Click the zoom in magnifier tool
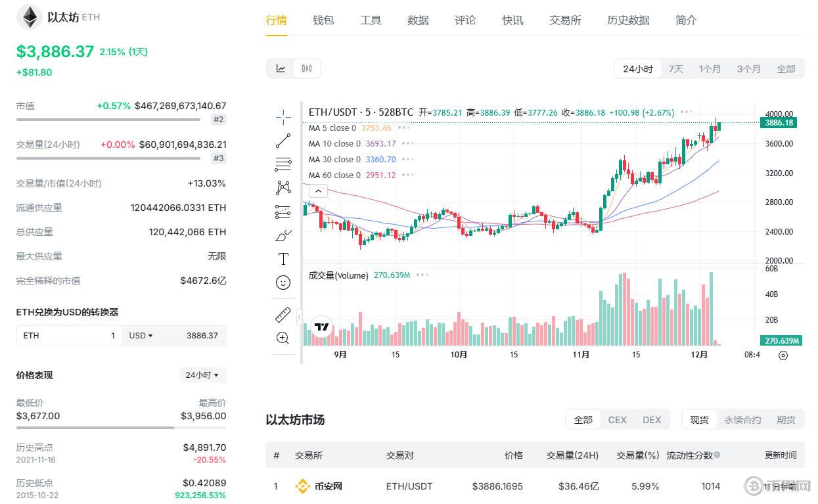The height and width of the screenshot is (504, 818). click(283, 338)
